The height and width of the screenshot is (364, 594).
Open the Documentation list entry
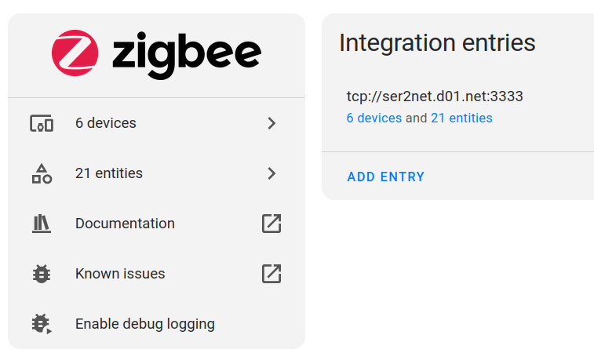point(156,224)
